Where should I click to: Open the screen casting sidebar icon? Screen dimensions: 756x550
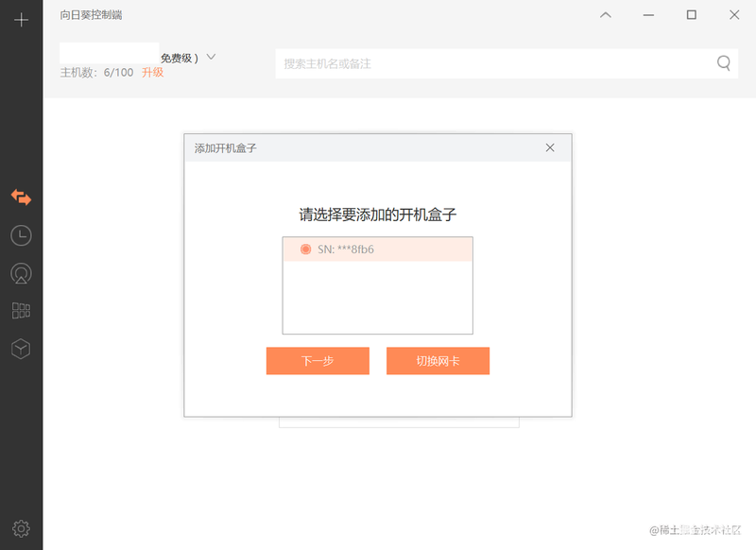point(21,273)
